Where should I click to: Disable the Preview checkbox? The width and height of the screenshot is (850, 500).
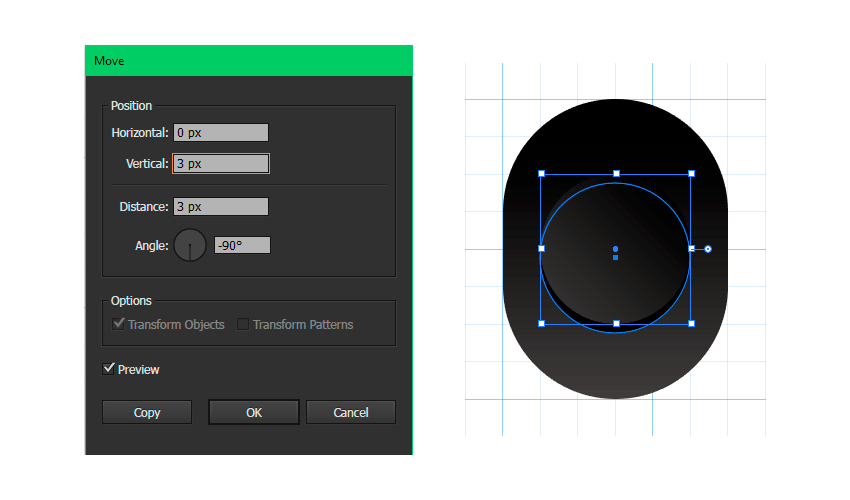[109, 369]
